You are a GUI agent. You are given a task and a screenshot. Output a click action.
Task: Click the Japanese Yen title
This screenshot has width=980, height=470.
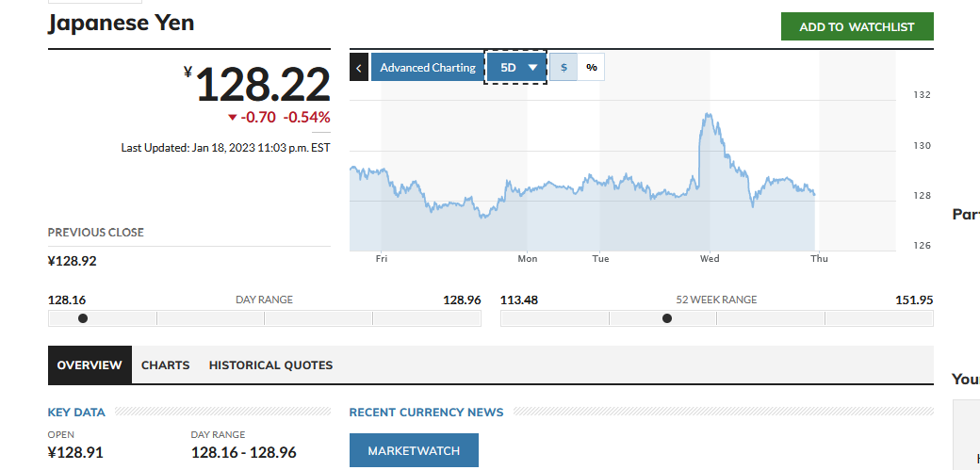(122, 24)
